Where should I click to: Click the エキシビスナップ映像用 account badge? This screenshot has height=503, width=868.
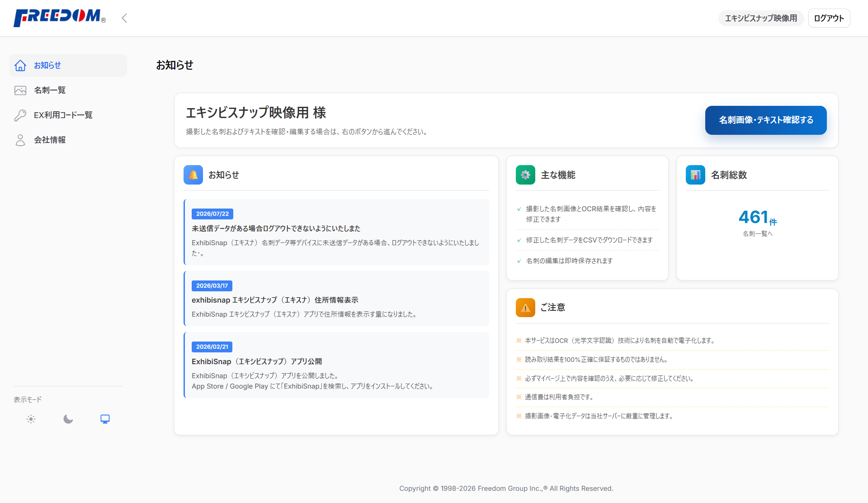click(760, 18)
